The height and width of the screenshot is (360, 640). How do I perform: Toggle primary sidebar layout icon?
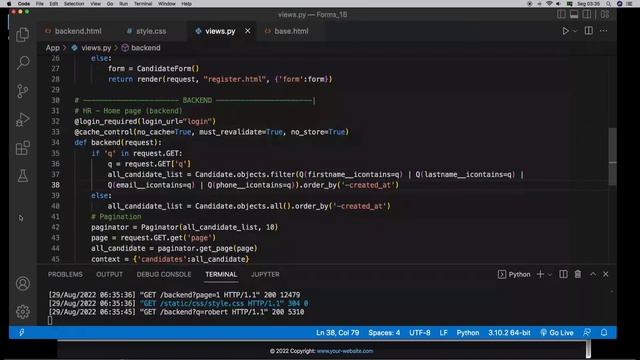click(561, 14)
